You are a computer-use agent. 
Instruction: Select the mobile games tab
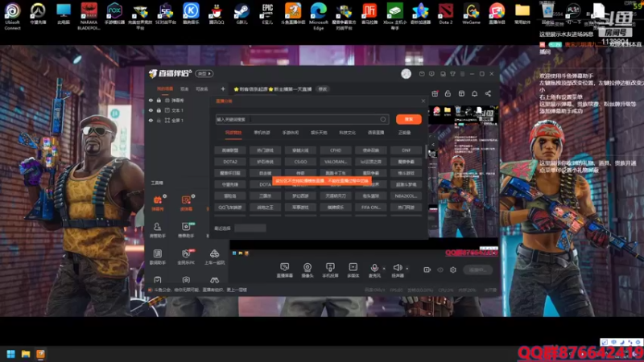(x=291, y=133)
